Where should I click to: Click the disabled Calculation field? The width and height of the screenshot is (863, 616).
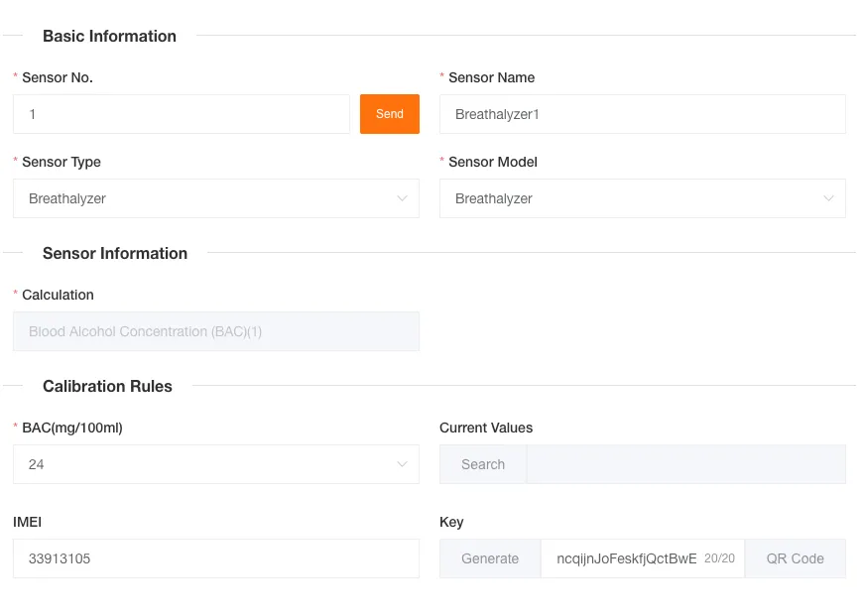[x=215, y=331]
